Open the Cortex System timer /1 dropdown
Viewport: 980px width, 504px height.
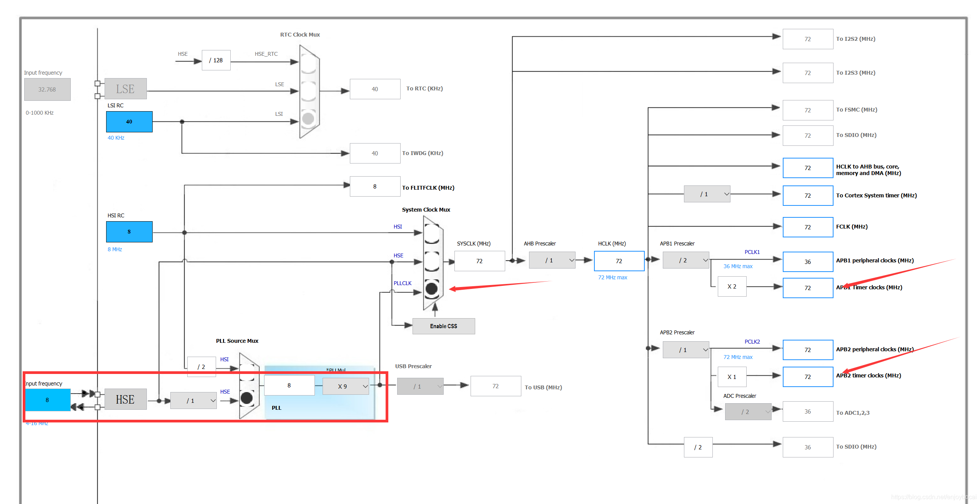(707, 194)
